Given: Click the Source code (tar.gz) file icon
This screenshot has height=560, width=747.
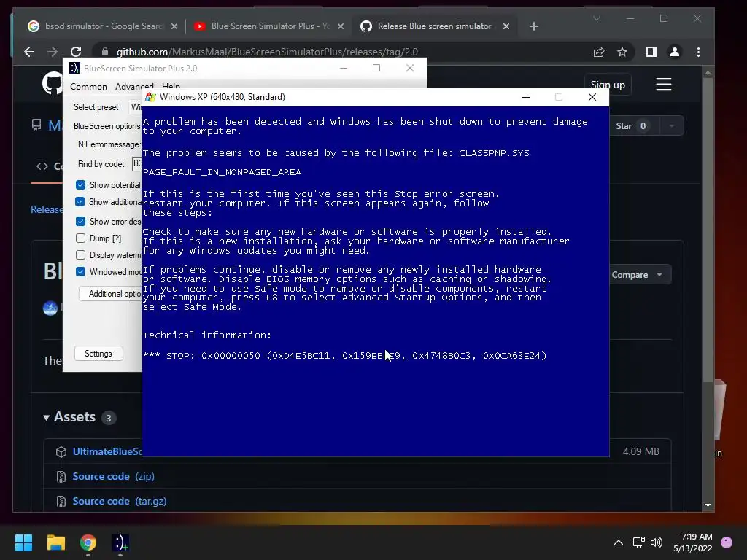Looking at the screenshot, I should tap(61, 502).
